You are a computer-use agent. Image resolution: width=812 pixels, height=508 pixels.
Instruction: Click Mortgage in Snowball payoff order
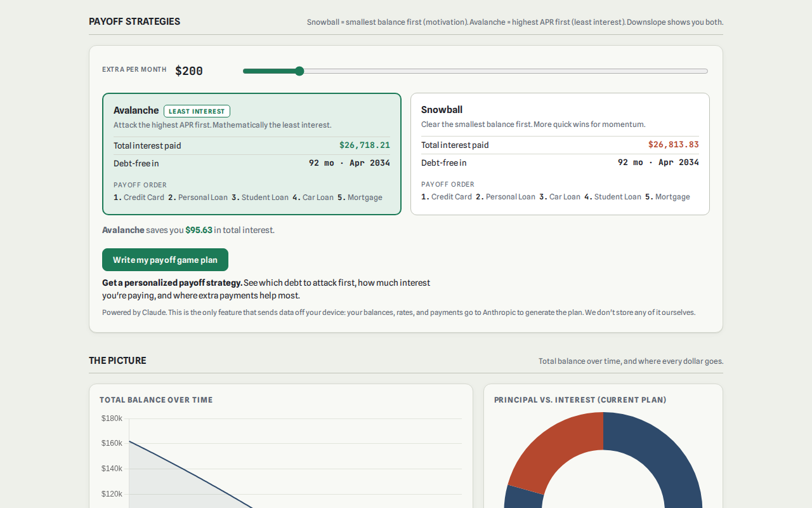[x=672, y=197]
